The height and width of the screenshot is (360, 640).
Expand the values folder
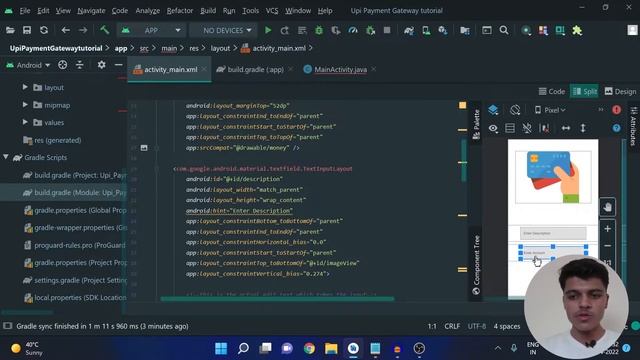pyautogui.click(x=25, y=122)
